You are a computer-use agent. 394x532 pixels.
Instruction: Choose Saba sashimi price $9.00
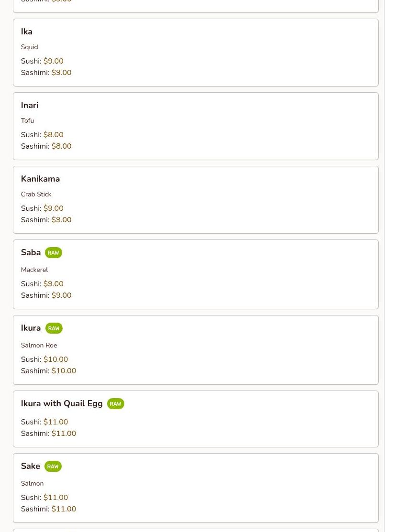[x=61, y=295]
